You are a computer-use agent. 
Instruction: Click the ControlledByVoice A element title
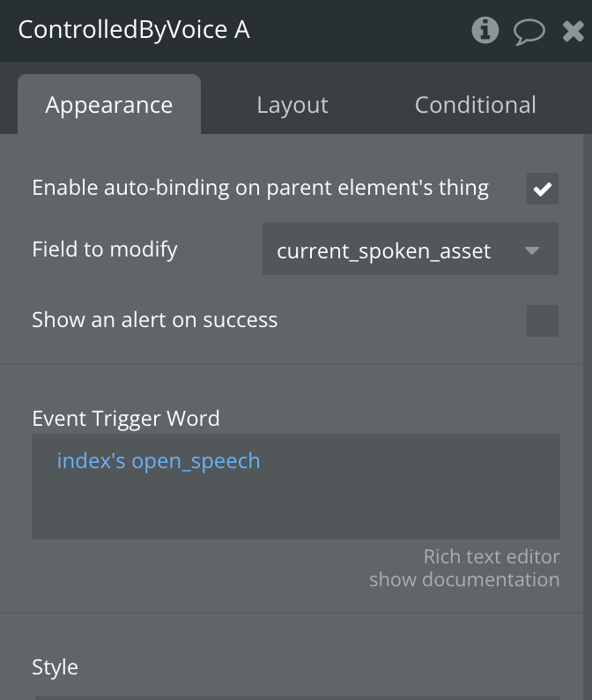coord(134,30)
